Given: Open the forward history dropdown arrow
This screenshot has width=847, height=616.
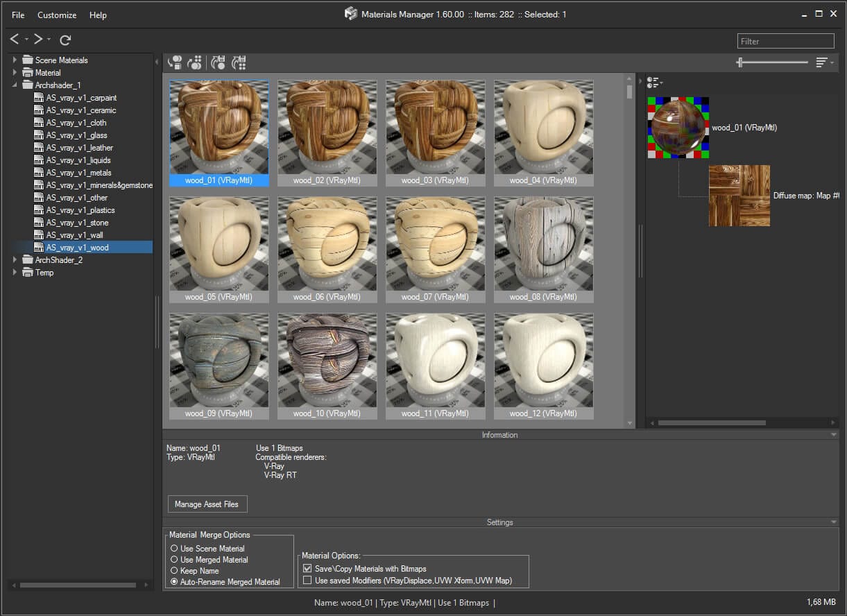Looking at the screenshot, I should (49, 40).
